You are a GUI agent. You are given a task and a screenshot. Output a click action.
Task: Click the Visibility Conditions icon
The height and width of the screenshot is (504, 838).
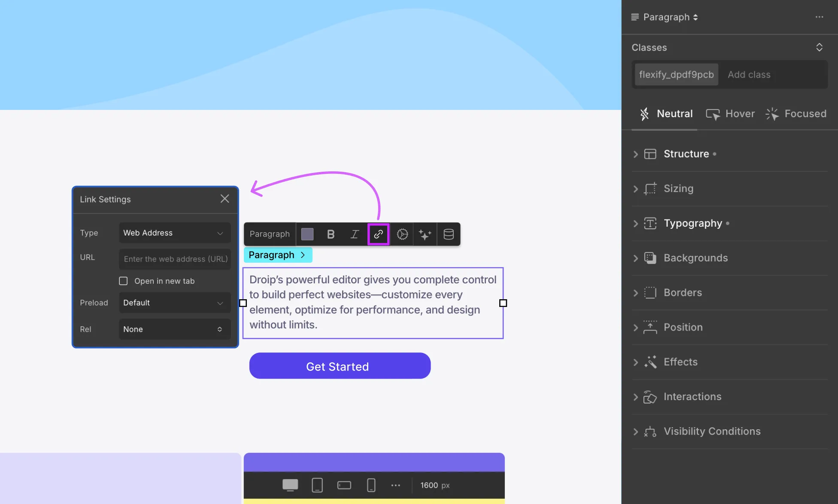click(x=650, y=431)
